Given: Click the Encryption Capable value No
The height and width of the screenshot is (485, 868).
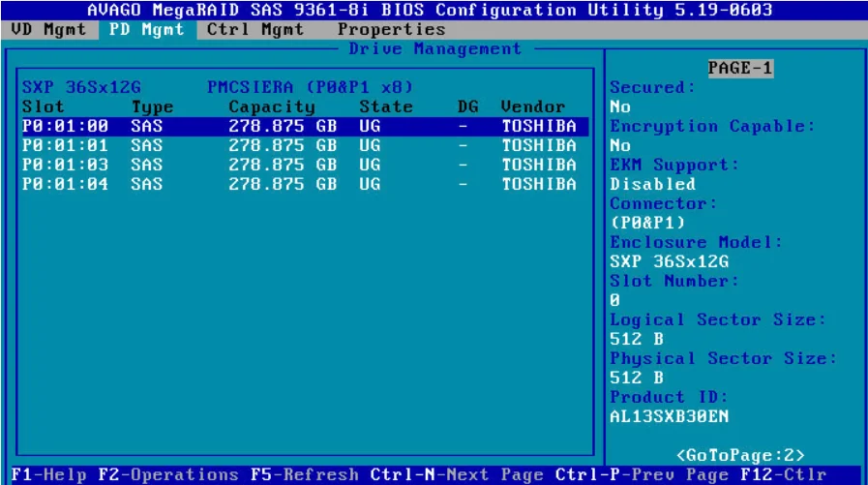Looking at the screenshot, I should tap(620, 145).
